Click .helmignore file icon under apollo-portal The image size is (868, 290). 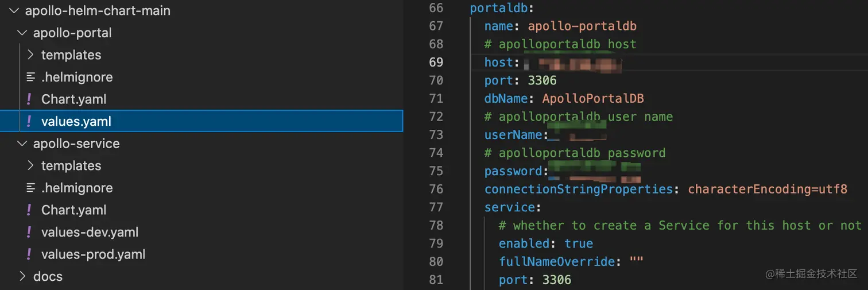pos(30,77)
